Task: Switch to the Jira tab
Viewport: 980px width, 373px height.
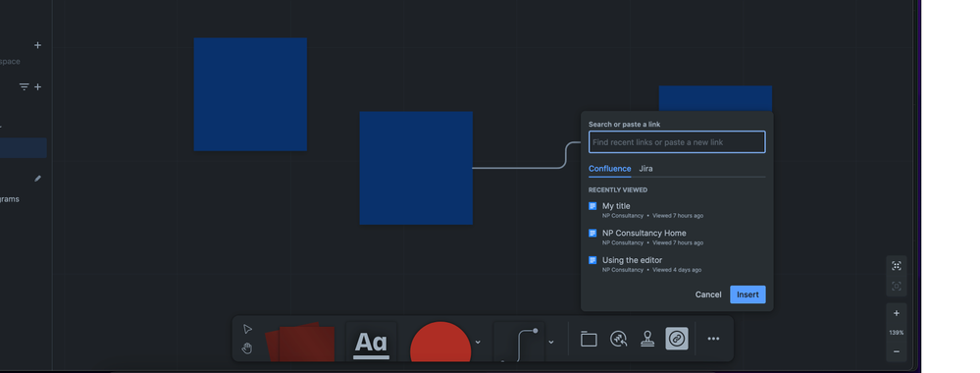Action: pos(645,169)
